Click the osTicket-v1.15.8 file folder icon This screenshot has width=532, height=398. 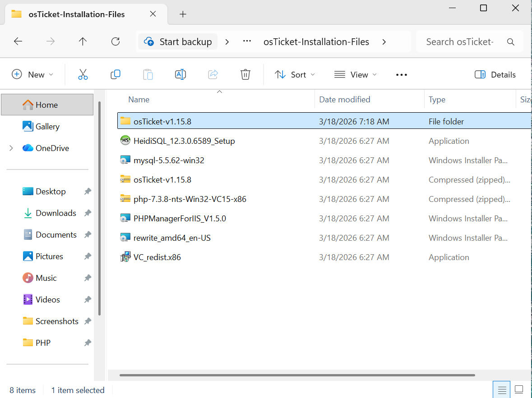[x=125, y=121]
